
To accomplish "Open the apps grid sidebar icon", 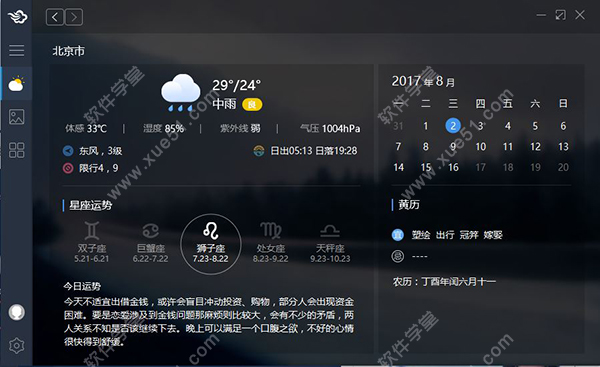I will point(16,150).
